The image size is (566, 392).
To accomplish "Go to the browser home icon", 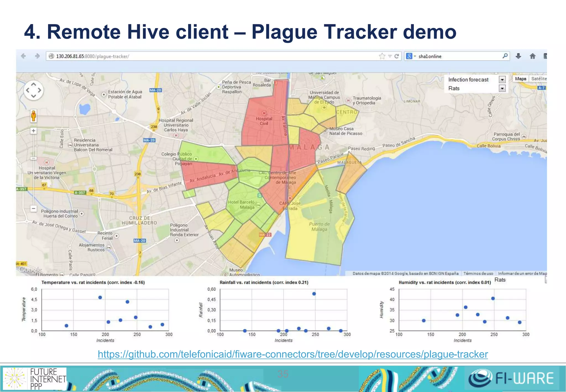I will [533, 56].
